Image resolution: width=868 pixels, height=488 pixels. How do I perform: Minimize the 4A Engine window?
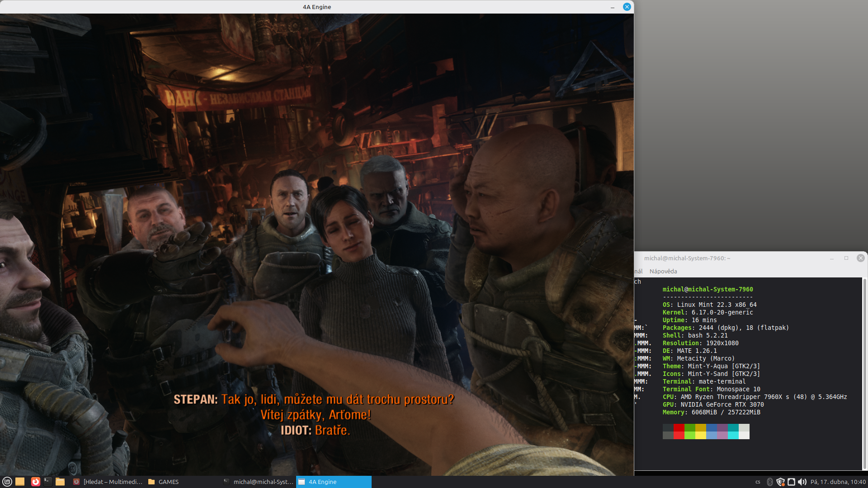pyautogui.click(x=613, y=7)
